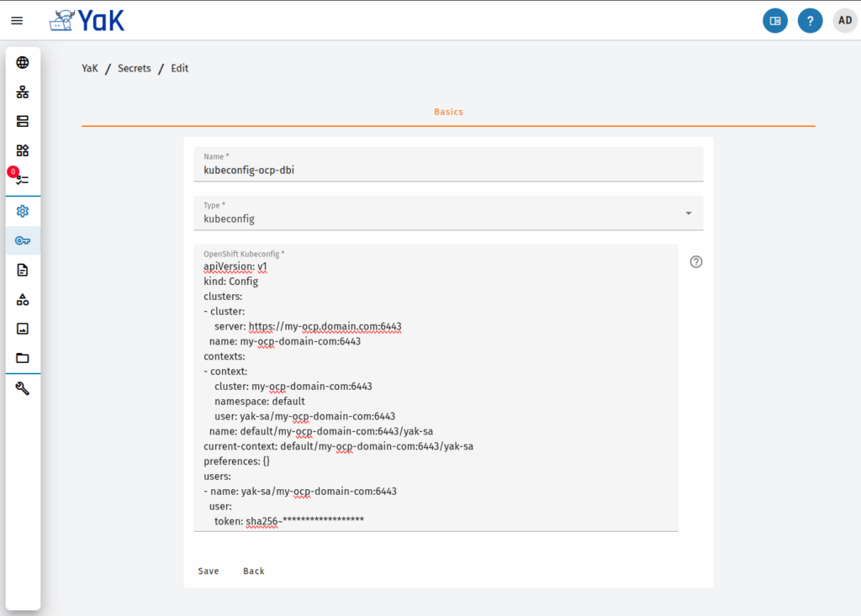Open the hamburger navigation menu
Image resolution: width=861 pixels, height=616 pixels.
pyautogui.click(x=17, y=21)
